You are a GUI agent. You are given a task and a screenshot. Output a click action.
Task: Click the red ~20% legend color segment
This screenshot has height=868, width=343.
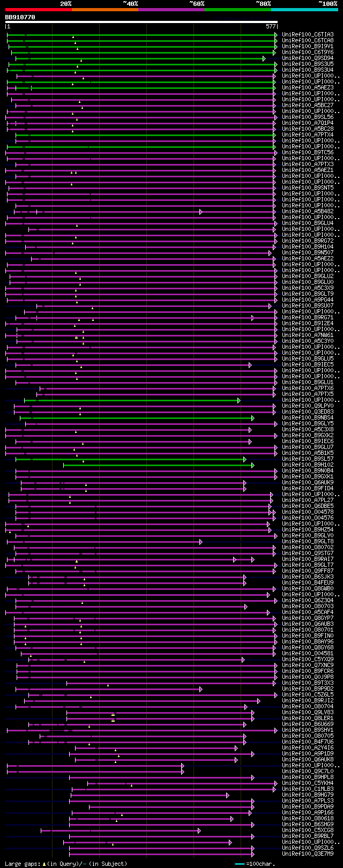[38, 10]
